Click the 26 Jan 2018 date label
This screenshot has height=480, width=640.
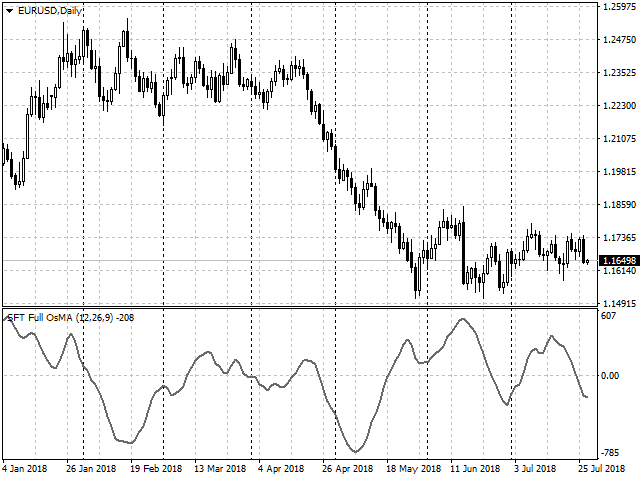[x=91, y=469]
